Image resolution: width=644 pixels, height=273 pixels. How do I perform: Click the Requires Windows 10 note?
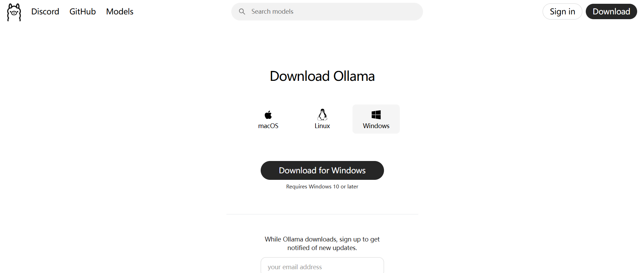tap(322, 187)
